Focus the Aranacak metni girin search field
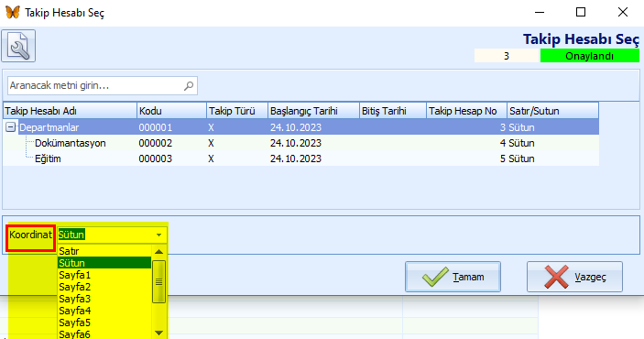 click(x=103, y=85)
